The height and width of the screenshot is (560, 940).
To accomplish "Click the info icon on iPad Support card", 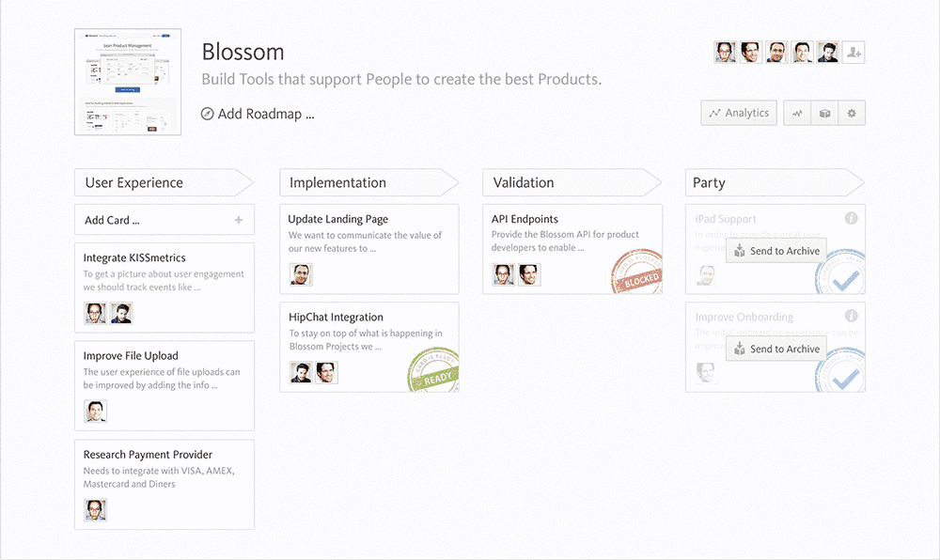I will coord(851,218).
